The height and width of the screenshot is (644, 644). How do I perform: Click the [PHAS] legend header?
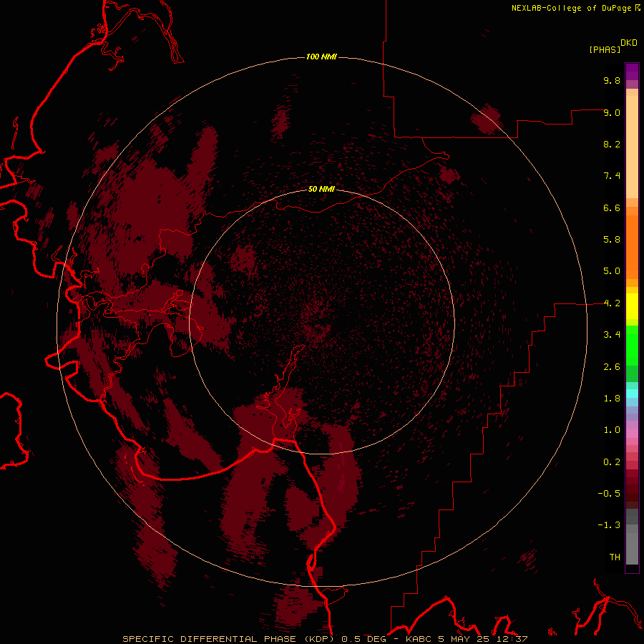(605, 49)
